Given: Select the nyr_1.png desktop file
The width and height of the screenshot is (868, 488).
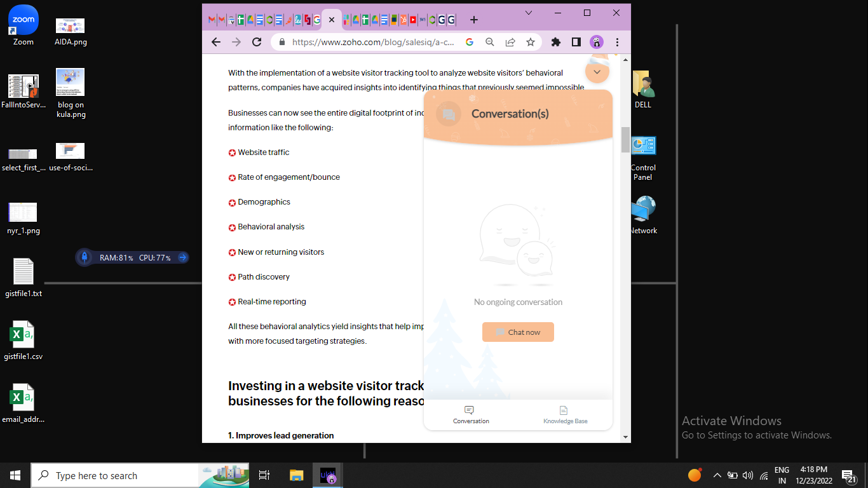Looking at the screenshot, I should [24, 219].
